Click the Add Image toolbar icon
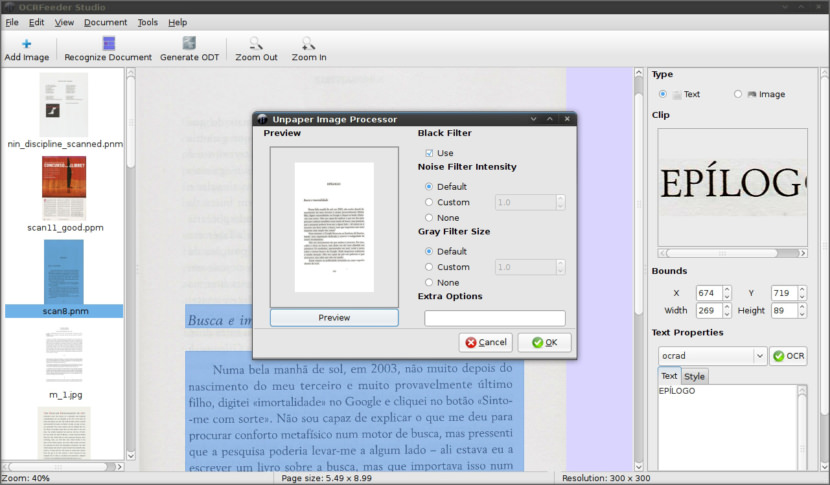This screenshot has width=830, height=485. 27,44
